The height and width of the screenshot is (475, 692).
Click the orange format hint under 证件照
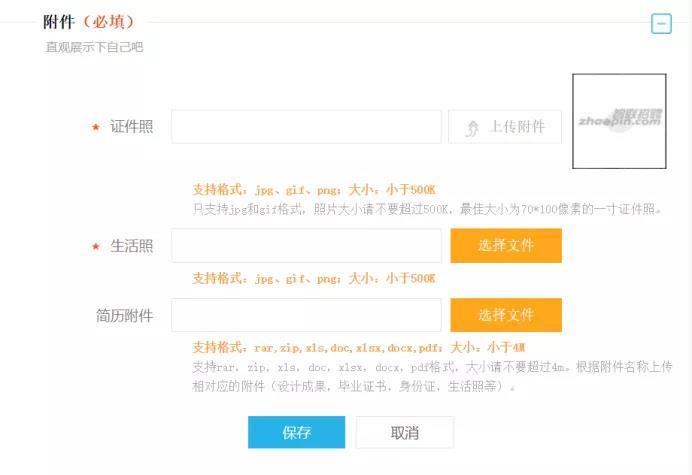click(x=314, y=190)
